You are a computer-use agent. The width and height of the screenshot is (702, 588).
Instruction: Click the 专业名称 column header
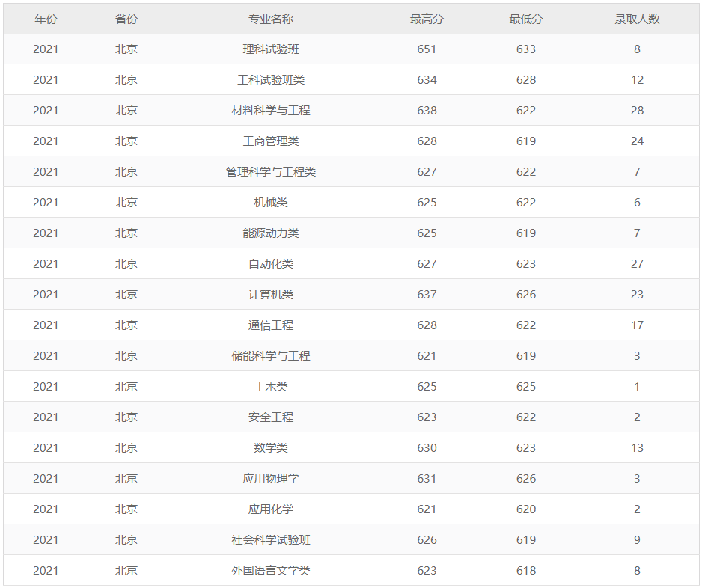(271, 19)
